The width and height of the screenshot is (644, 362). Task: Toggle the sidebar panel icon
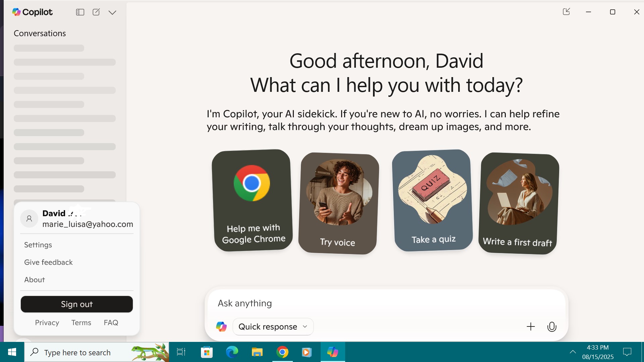click(x=80, y=12)
